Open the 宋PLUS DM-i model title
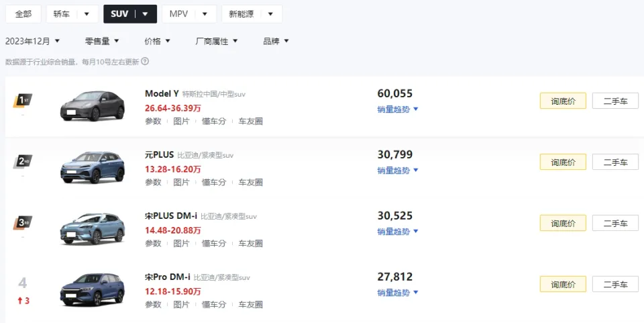The image size is (644, 323). (171, 216)
